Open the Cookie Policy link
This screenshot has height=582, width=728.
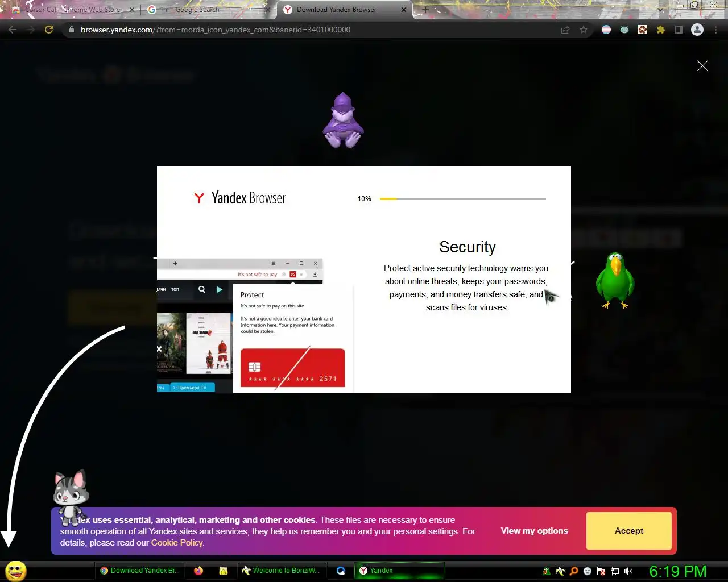177,543
